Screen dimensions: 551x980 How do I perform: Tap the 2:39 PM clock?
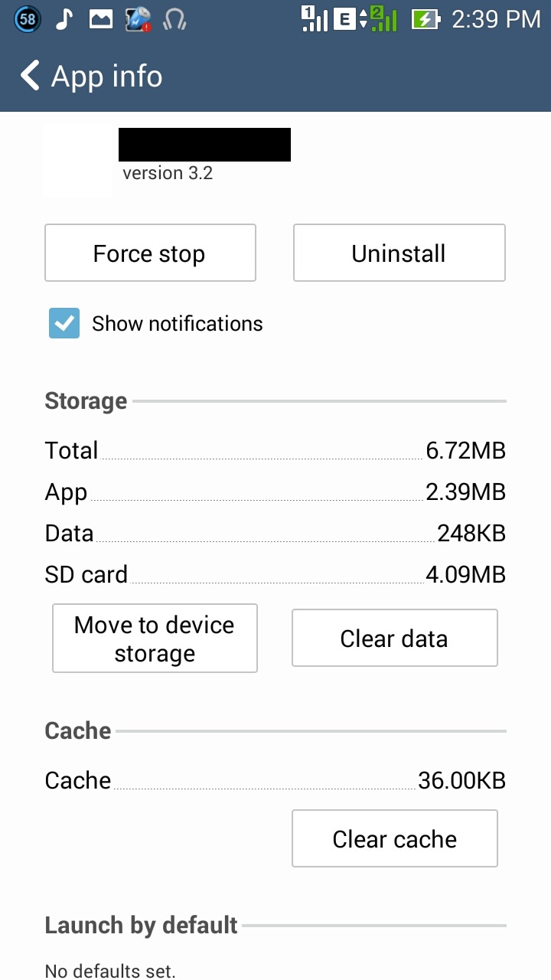(496, 19)
